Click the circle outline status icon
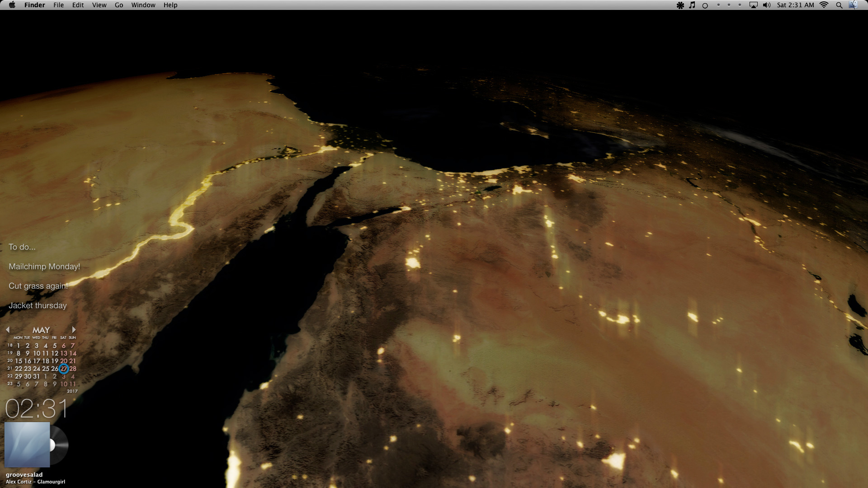 click(705, 5)
